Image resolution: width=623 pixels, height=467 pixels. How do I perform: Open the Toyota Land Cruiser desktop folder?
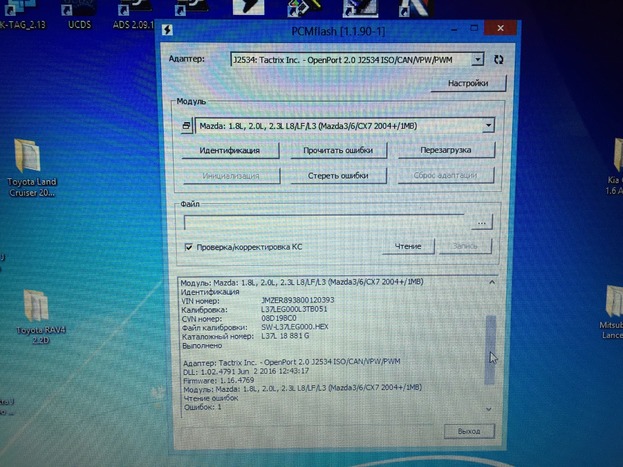pyautogui.click(x=29, y=160)
